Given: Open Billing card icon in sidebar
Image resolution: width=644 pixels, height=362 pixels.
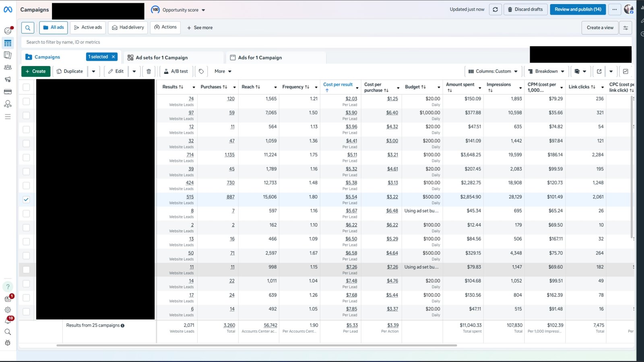Looking at the screenshot, I should 8,92.
